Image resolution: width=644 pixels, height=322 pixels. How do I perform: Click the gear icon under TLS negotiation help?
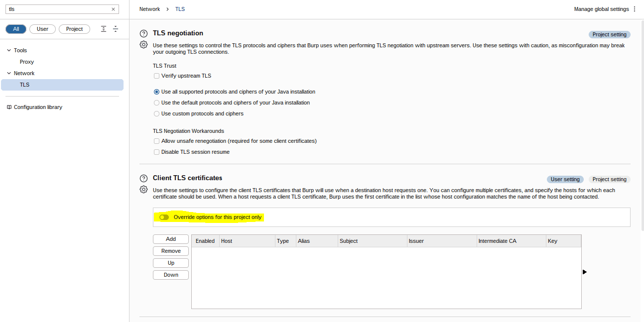tap(143, 45)
